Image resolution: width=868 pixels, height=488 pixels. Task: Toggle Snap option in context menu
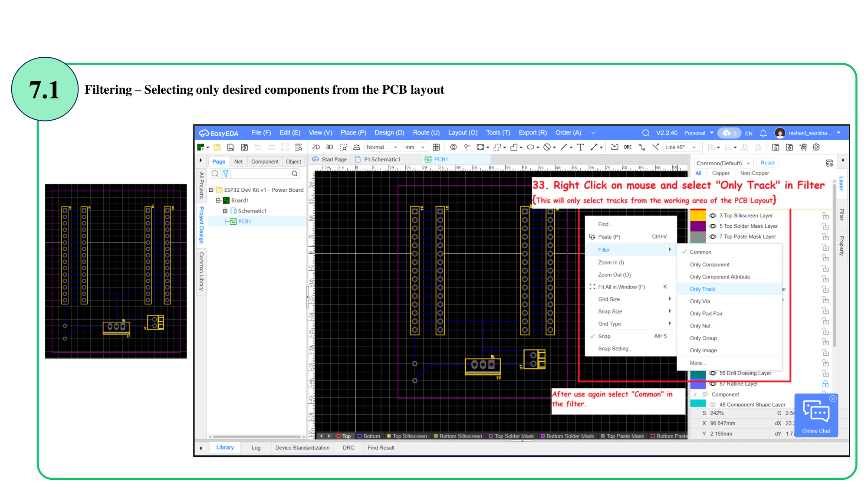tap(631, 336)
